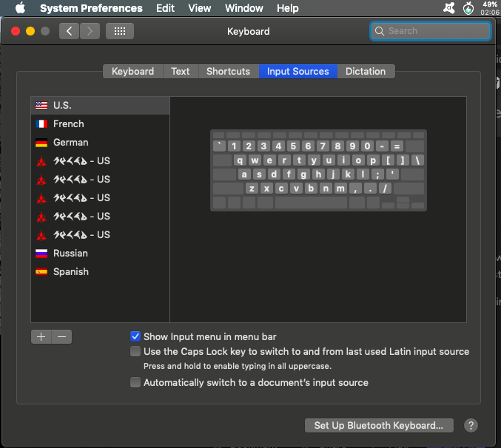Screen dimensions: 501x448
Task: Select the U.S. input source
Action: point(101,105)
